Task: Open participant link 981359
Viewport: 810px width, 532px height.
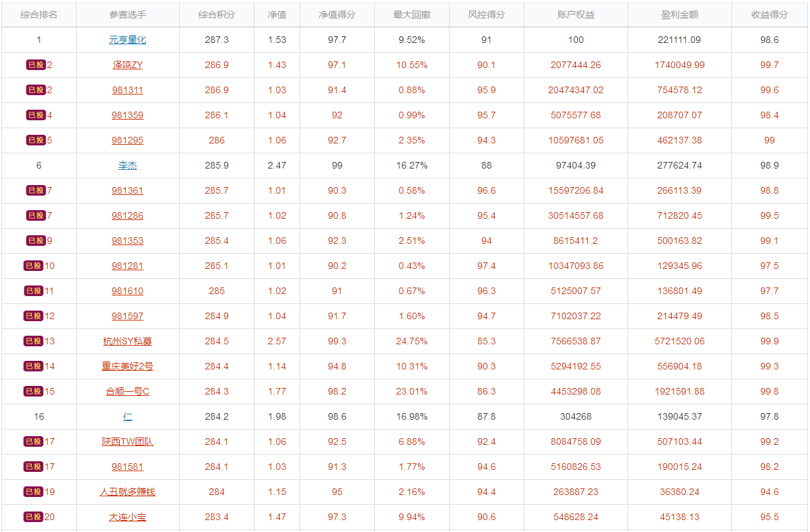Action: tap(128, 115)
